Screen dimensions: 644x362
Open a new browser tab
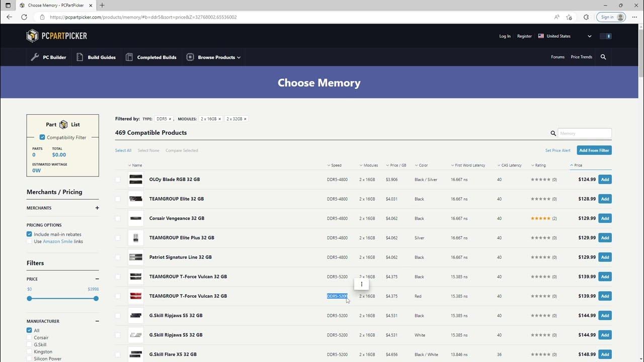[x=102, y=5]
